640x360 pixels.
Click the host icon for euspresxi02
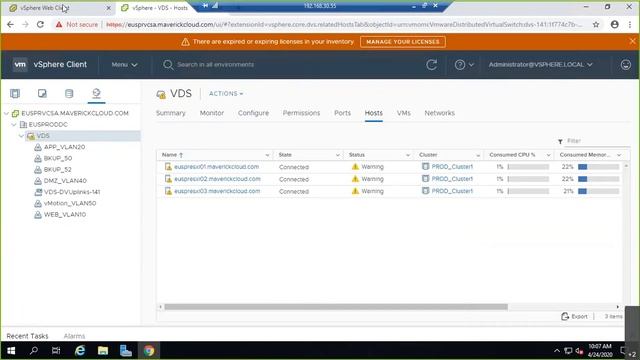point(168,179)
